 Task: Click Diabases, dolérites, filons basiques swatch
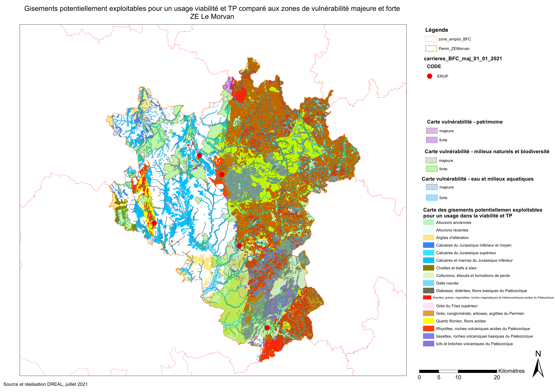click(x=429, y=291)
